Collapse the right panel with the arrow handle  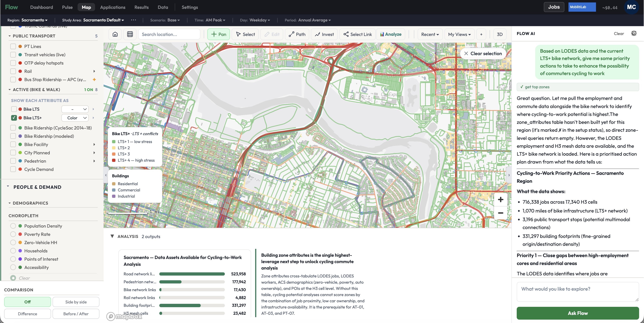pos(509,175)
